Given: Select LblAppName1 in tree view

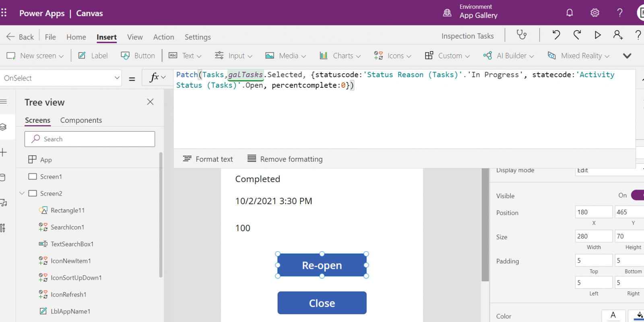Looking at the screenshot, I should coord(70,311).
